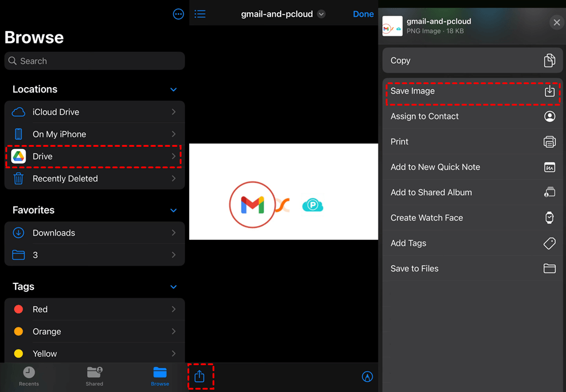The width and height of the screenshot is (566, 392).
Task: Tap Done in the image preview
Action: tap(363, 14)
